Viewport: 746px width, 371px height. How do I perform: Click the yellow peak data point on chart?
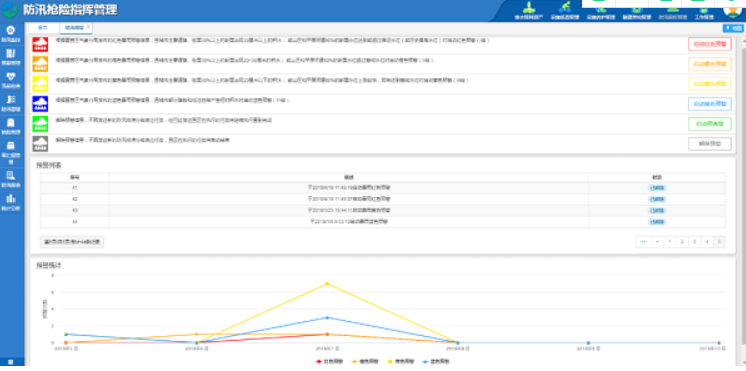327,283
